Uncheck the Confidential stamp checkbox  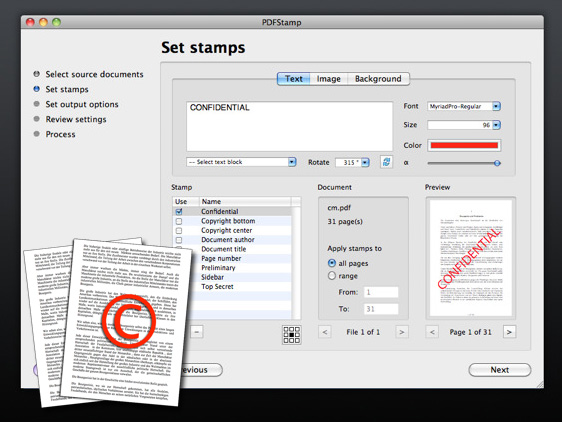tap(179, 212)
